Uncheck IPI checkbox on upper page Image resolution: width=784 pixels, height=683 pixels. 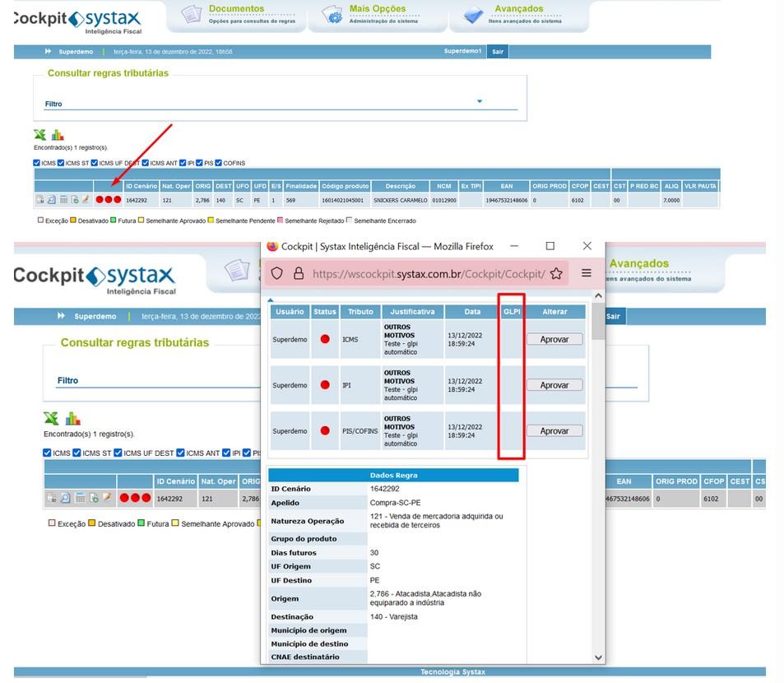coord(183,163)
